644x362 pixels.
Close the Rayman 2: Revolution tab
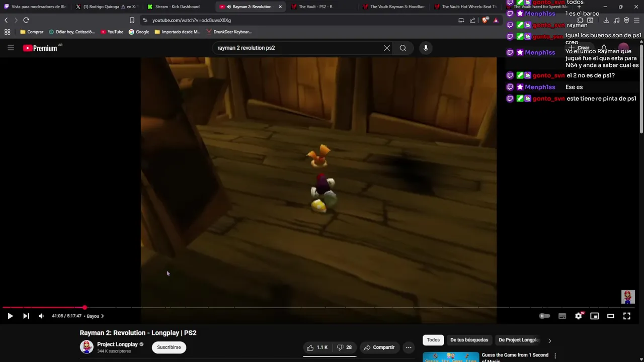point(280,7)
